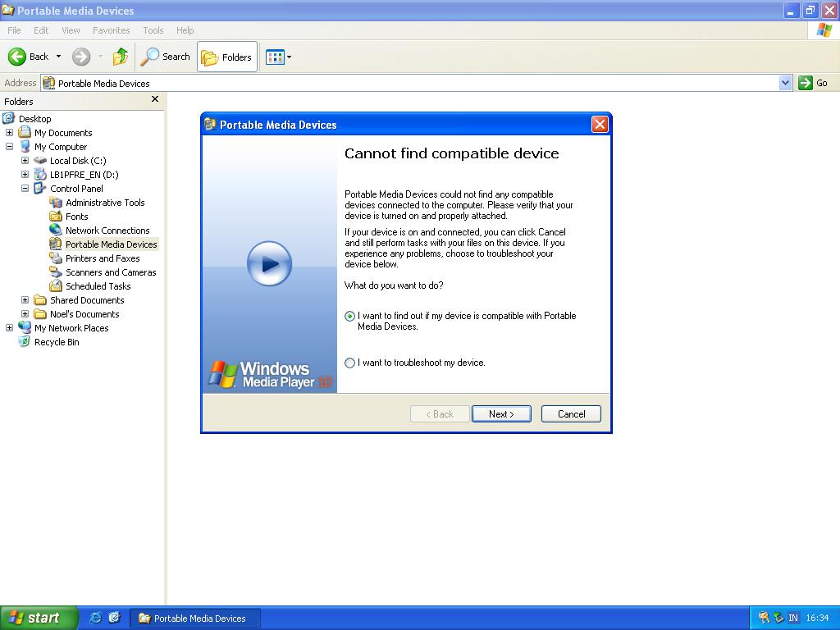The image size is (840, 630).
Task: Expand LB1PFRE_EN (D:) node
Action: click(25, 175)
